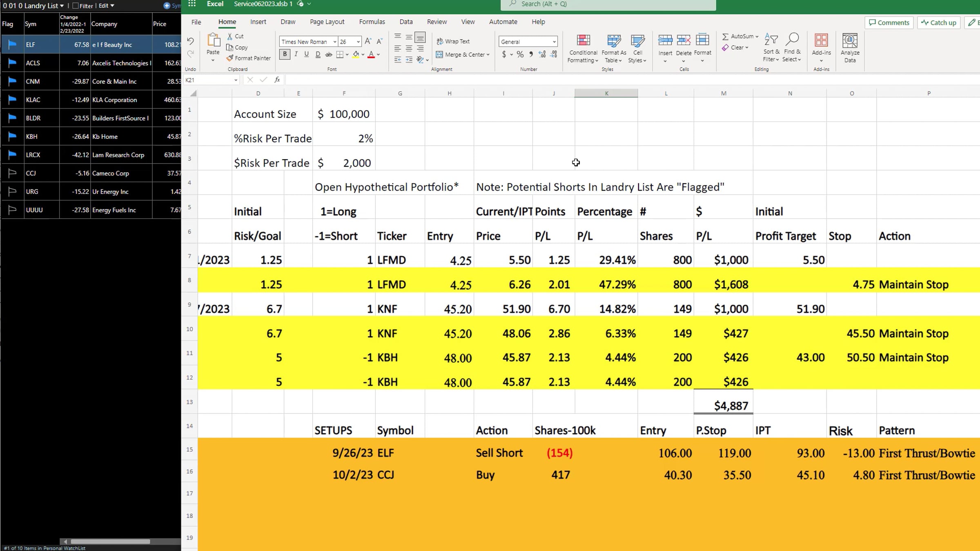This screenshot has width=980, height=551.
Task: Select all cells with the corner triangle
Action: 193,93
